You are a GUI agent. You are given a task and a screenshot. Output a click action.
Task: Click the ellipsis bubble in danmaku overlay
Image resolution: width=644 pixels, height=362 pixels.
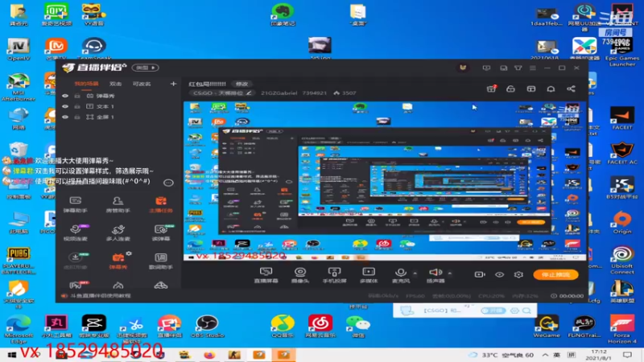coord(168,183)
